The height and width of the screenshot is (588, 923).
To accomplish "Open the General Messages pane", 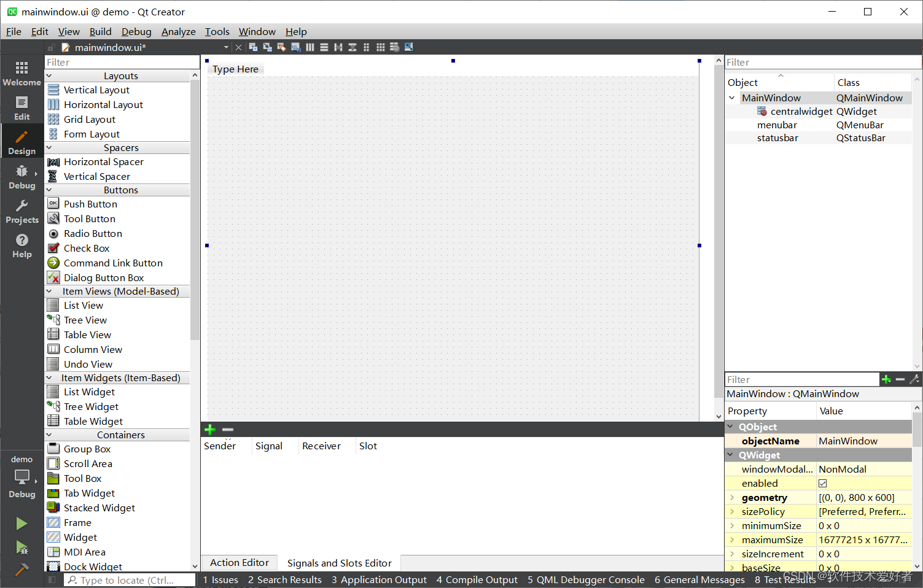I will point(699,580).
